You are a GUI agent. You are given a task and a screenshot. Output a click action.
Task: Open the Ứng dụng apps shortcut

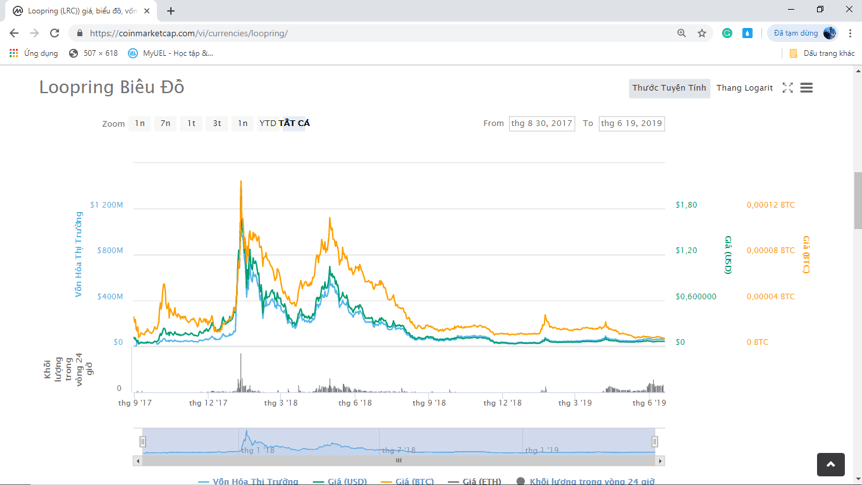coord(34,53)
